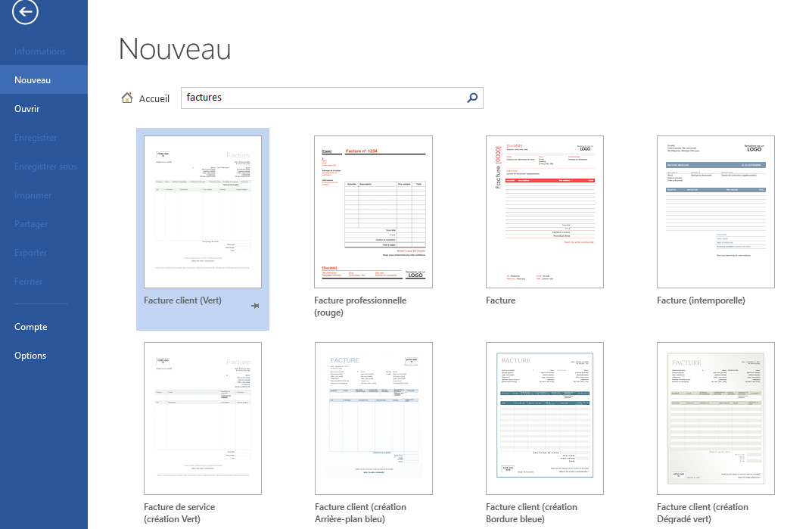Open the Nouveau menu item
The image size is (812, 529).
33,80
